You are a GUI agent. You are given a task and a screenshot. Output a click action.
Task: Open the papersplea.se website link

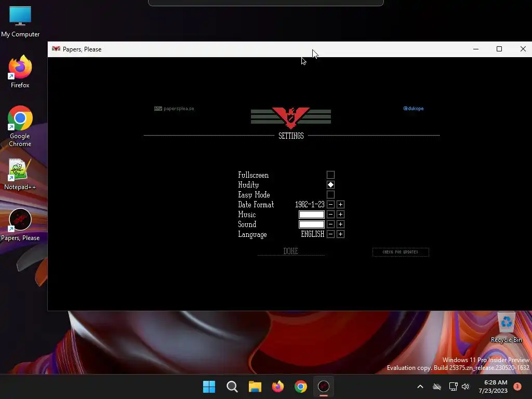click(174, 109)
